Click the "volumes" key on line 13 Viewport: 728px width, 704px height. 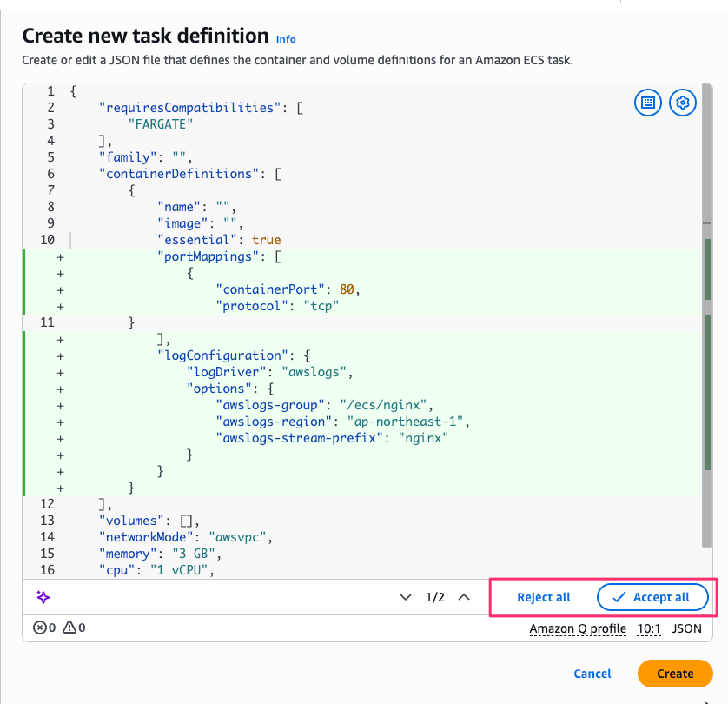[131, 521]
